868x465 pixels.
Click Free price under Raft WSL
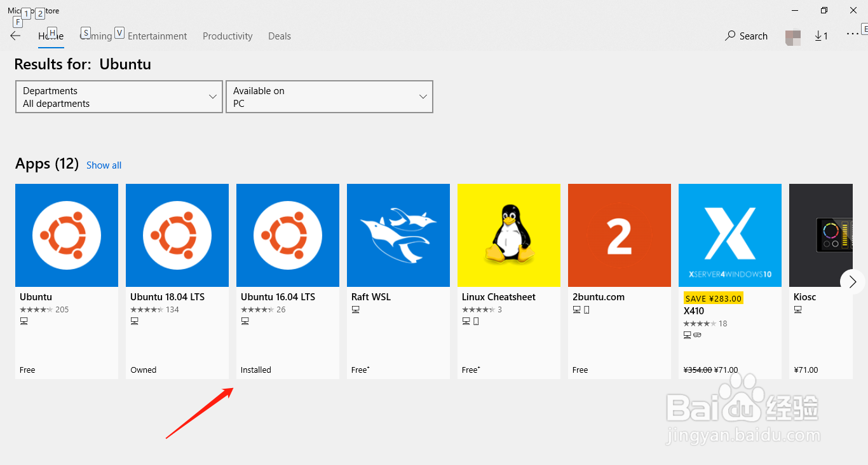(360, 370)
